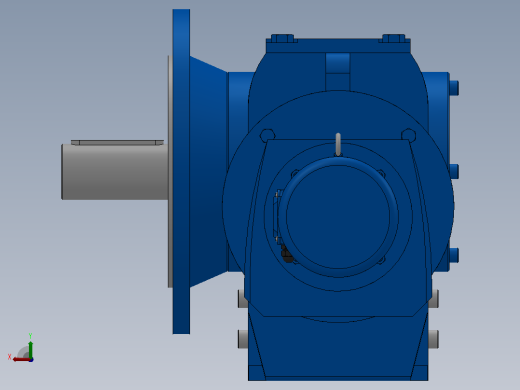Select the lower gray stud on right of base
The image size is (520, 390).
[433, 339]
